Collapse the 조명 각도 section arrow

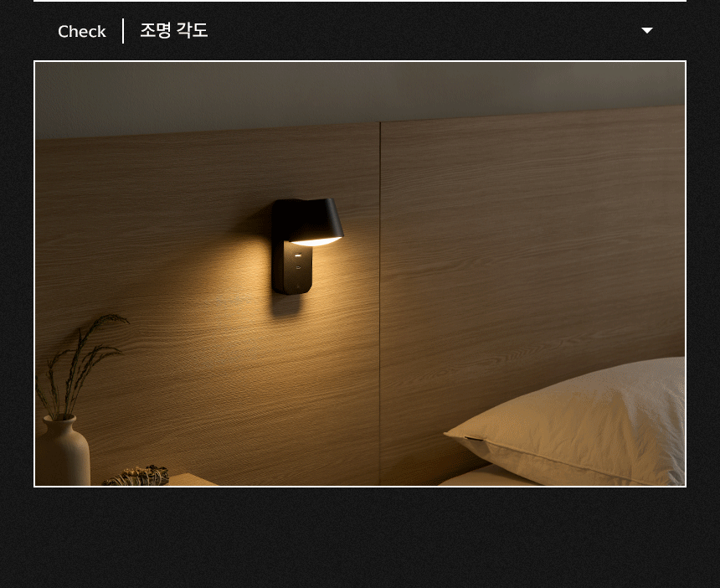click(647, 31)
